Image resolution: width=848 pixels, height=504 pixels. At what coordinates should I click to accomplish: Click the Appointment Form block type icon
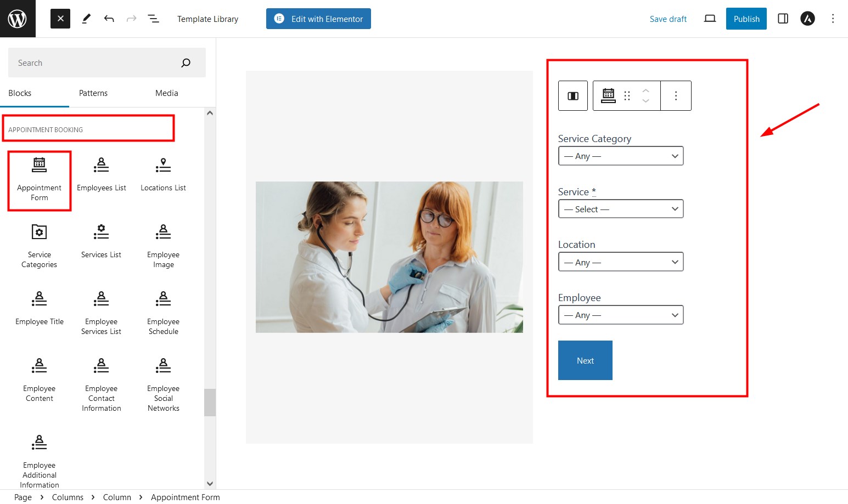point(609,96)
